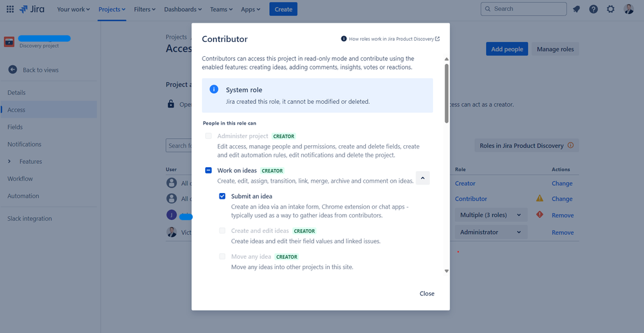Image resolution: width=644 pixels, height=333 pixels.
Task: Click the info icon in System role banner
Action: point(214,90)
